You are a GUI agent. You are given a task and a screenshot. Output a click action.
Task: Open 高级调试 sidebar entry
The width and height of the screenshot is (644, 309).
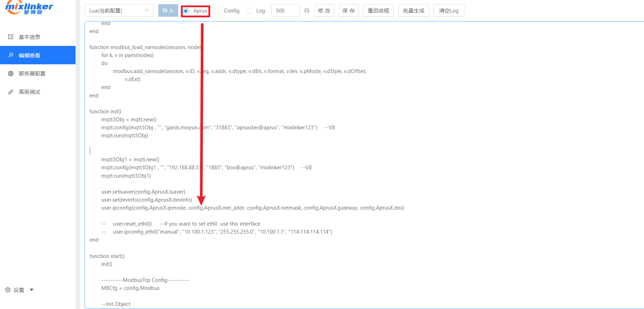tap(30, 92)
